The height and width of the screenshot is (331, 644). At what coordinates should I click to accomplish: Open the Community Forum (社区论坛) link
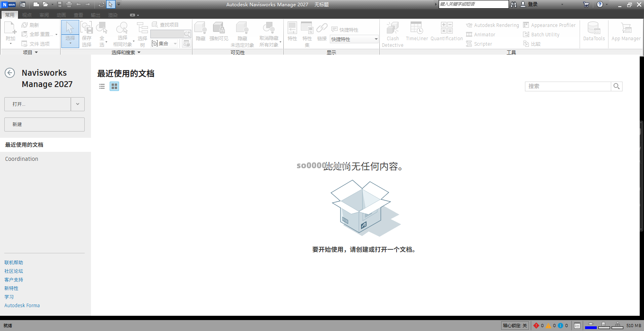(x=14, y=271)
